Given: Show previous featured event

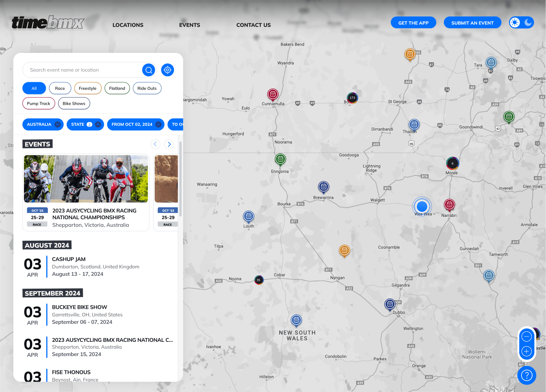Looking at the screenshot, I should (155, 144).
